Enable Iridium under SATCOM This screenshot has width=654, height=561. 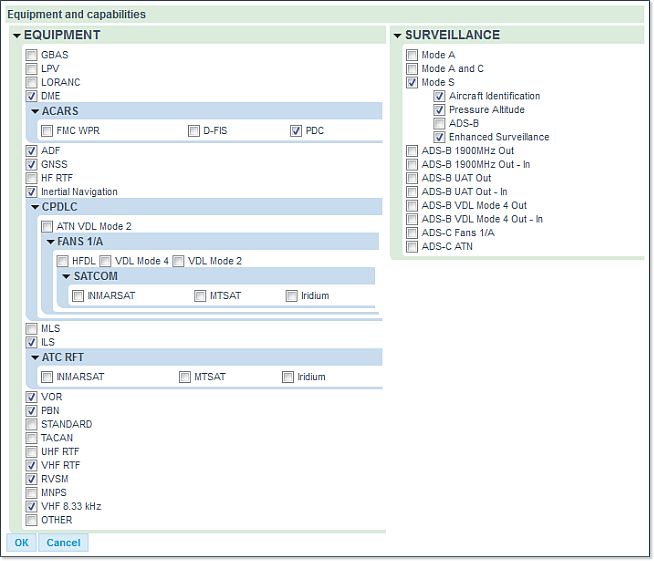(291, 296)
